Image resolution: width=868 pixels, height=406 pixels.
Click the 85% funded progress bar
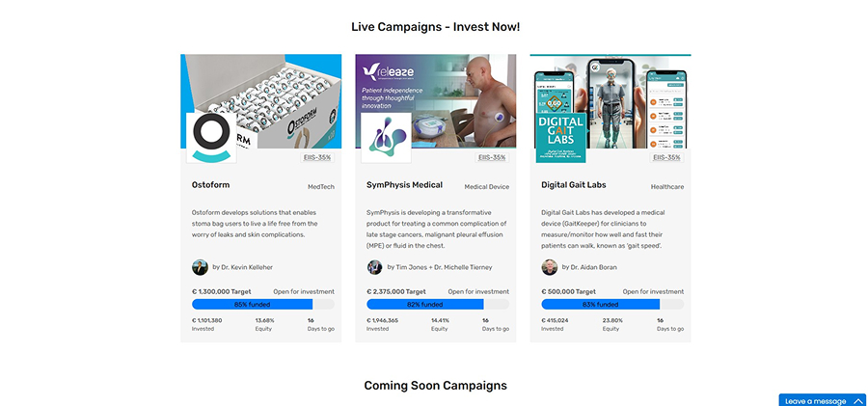tap(263, 304)
